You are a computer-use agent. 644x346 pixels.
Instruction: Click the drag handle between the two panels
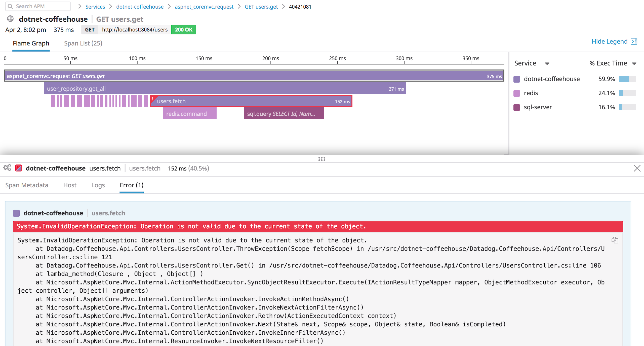tap(321, 159)
